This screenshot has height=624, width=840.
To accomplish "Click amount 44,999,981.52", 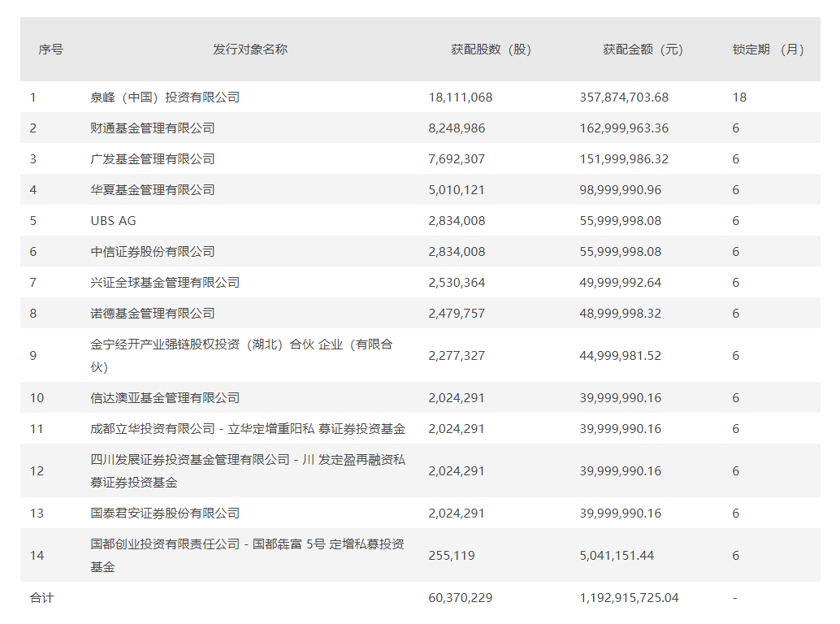I will [x=621, y=356].
